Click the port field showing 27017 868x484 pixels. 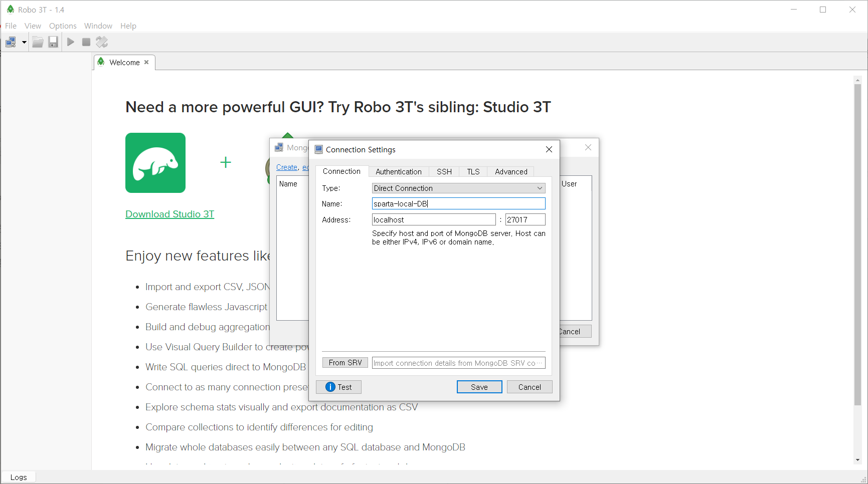pos(525,219)
